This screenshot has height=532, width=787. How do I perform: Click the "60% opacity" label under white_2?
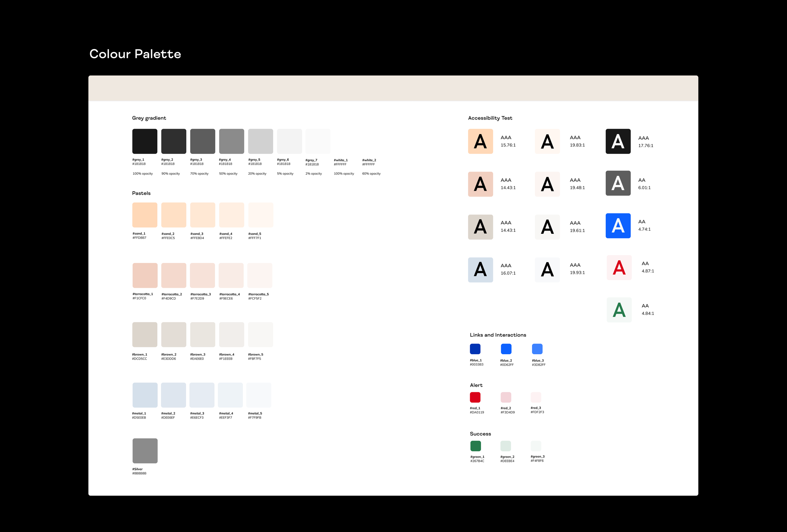(x=371, y=174)
